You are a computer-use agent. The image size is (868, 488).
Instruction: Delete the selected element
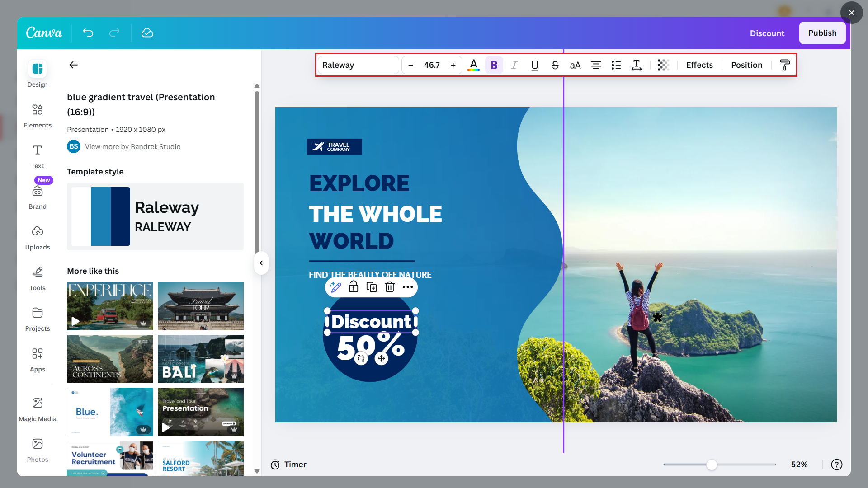389,286
